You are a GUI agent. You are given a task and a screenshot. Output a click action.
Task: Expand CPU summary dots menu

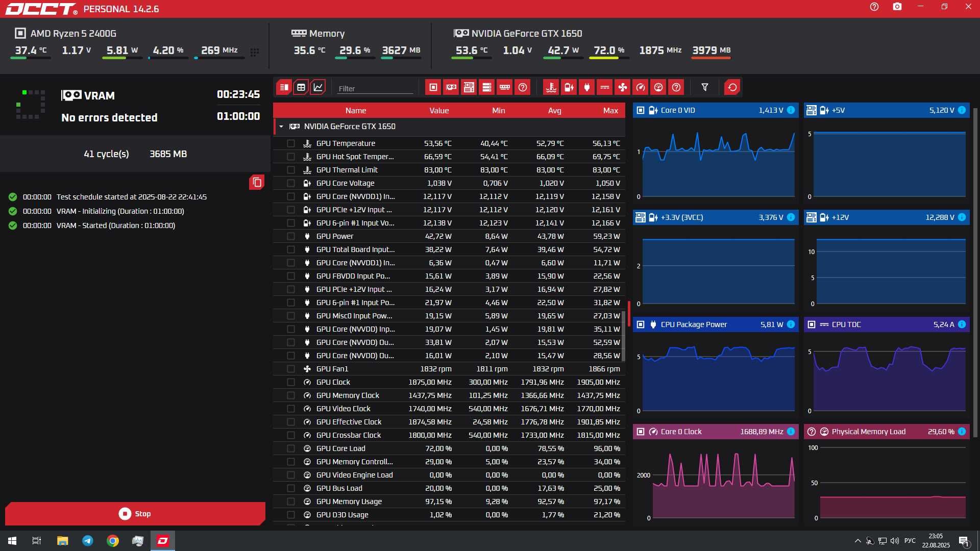[x=255, y=52]
